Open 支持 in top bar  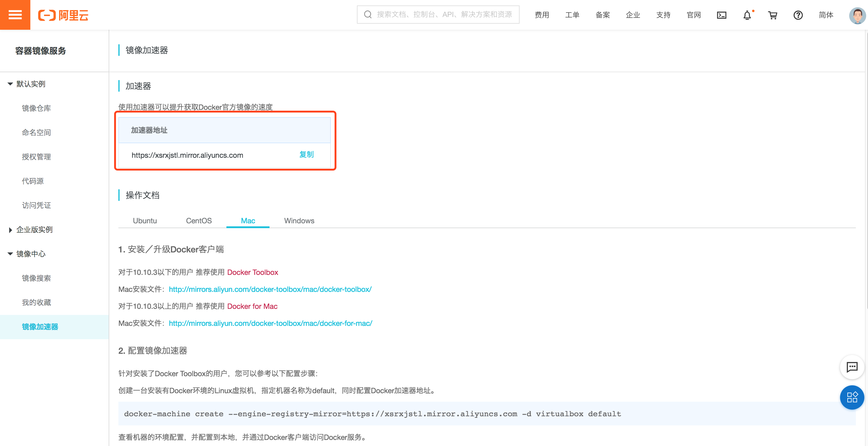(663, 15)
